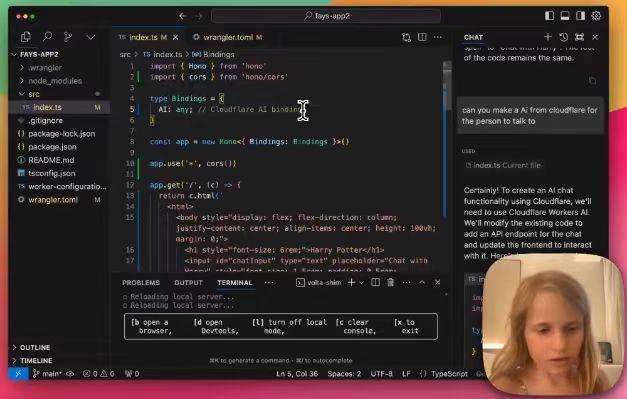
Task: Click the project search field in the title bar
Action: (x=326, y=16)
